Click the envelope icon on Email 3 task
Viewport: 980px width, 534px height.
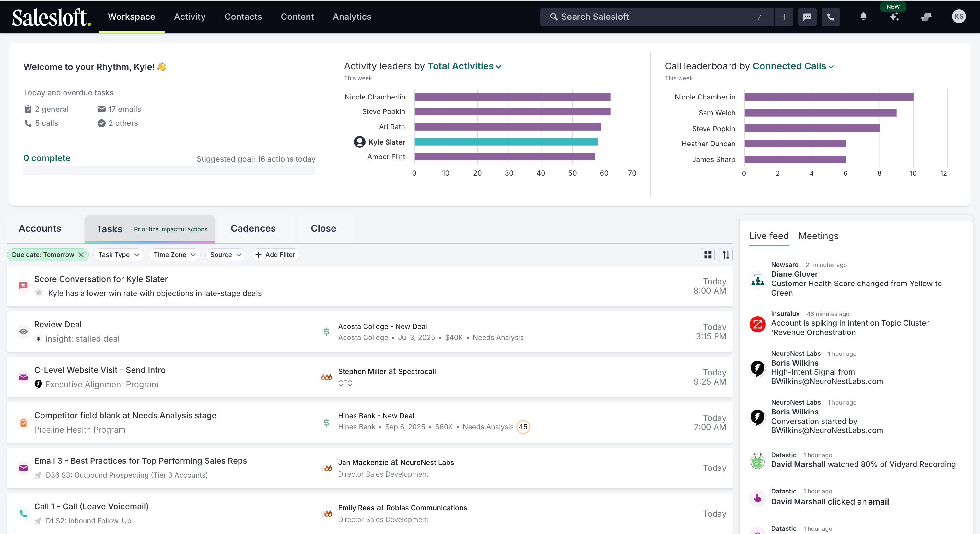click(x=23, y=468)
